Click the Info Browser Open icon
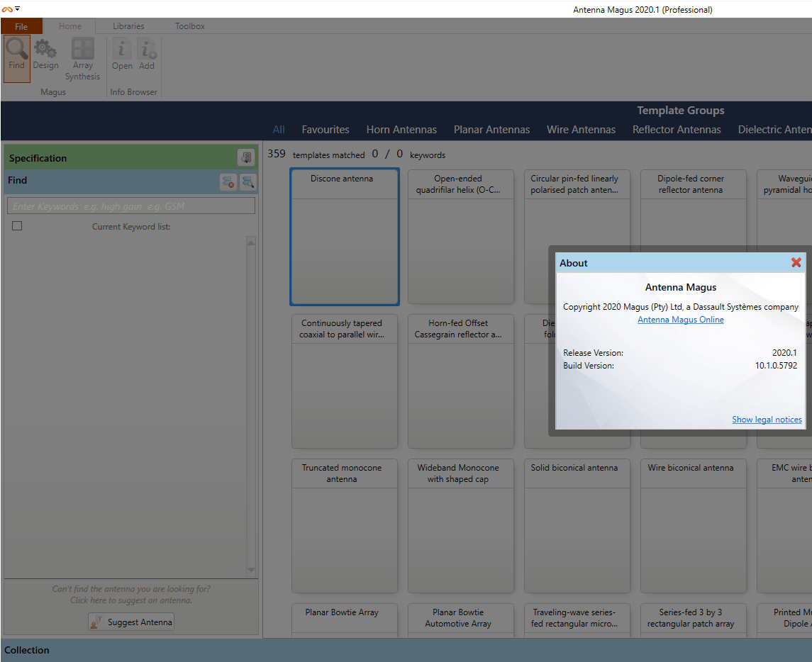This screenshot has height=662, width=812. pos(122,55)
